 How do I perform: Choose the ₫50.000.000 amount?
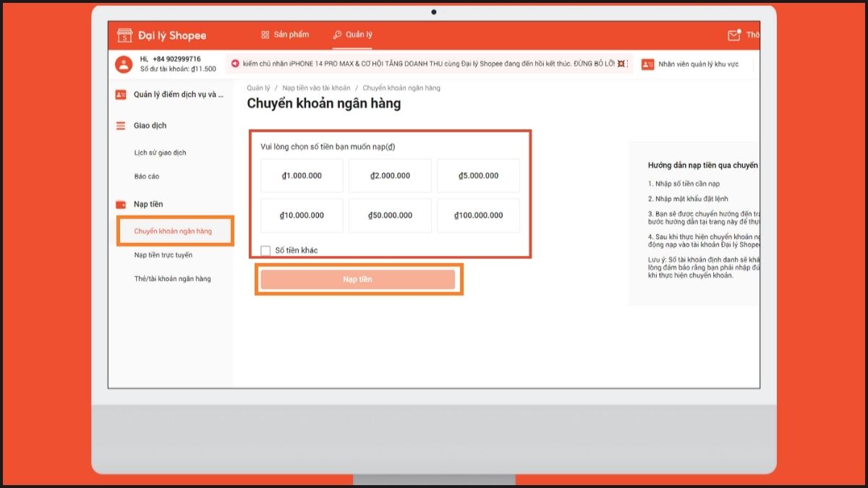pyautogui.click(x=390, y=215)
